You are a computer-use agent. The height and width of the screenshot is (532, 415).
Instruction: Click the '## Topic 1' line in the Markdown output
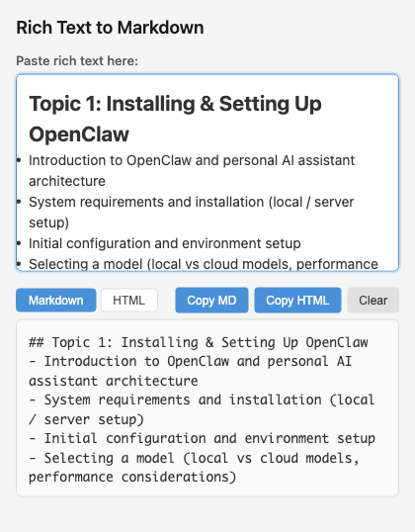199,342
